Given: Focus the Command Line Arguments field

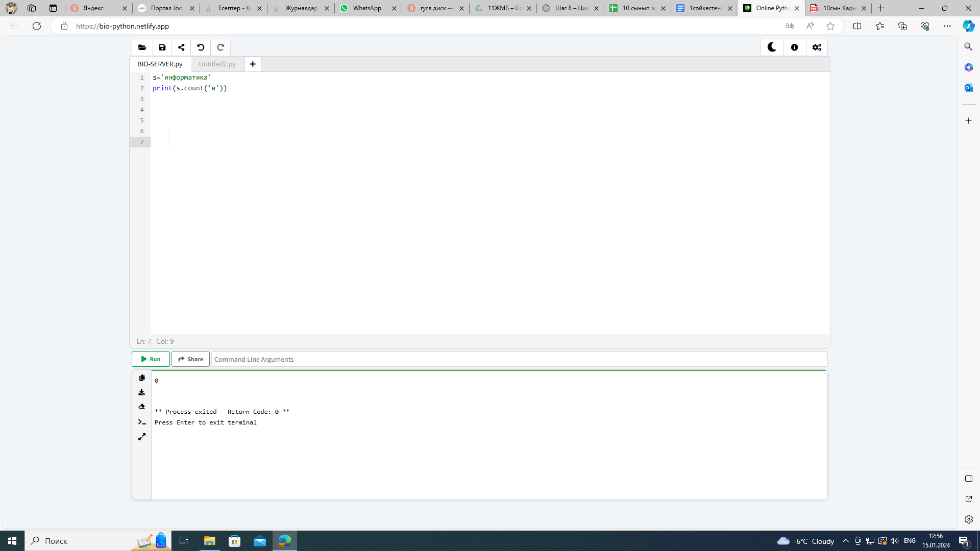Looking at the screenshot, I should [x=519, y=359].
